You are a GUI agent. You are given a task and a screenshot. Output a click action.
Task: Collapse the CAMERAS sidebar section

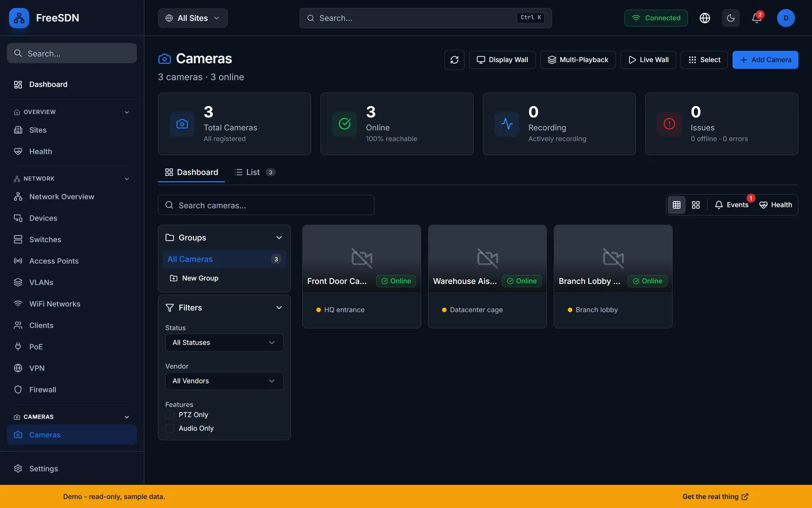tap(127, 417)
